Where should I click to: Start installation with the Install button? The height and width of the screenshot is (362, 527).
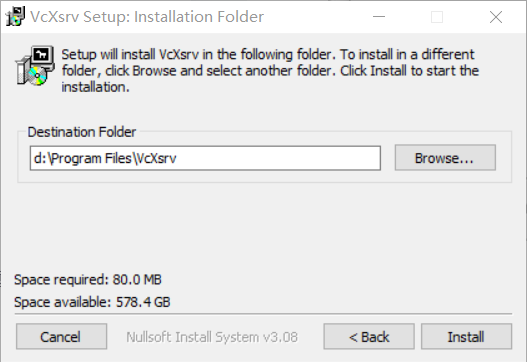click(x=466, y=336)
